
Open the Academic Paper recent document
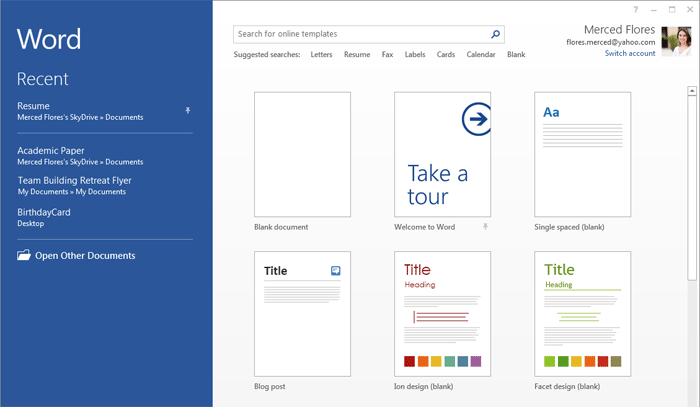[51, 151]
